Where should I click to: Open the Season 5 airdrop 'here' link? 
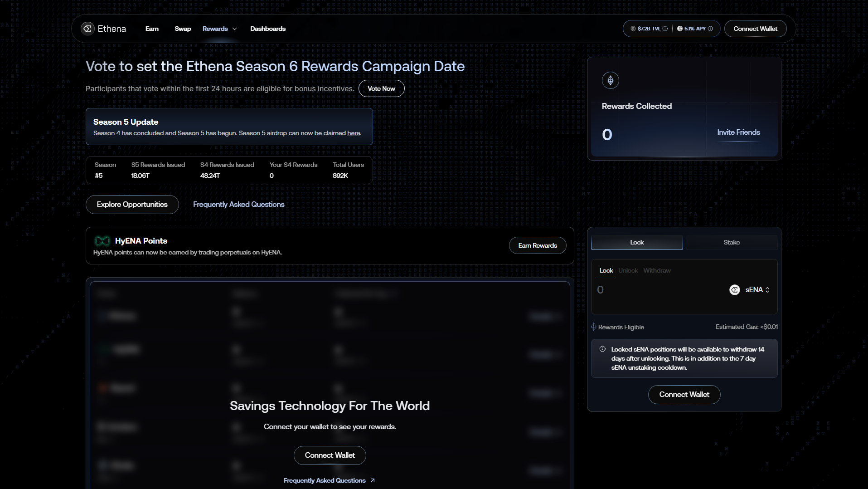click(x=354, y=133)
